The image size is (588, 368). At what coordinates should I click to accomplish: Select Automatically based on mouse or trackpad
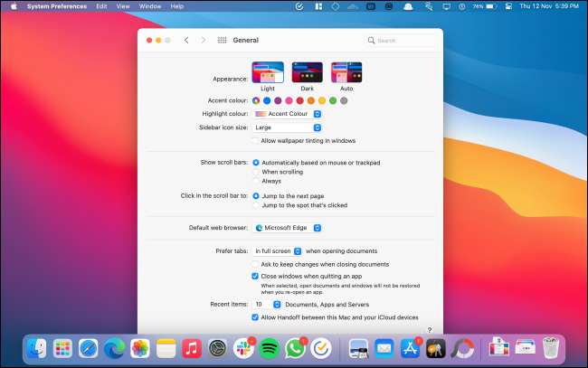click(256, 163)
